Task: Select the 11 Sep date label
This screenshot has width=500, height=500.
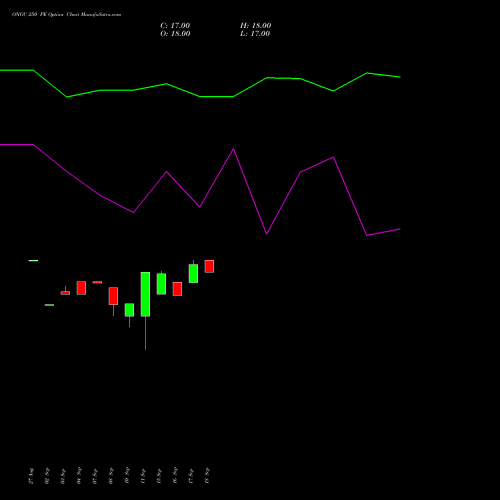Action: (x=143, y=476)
